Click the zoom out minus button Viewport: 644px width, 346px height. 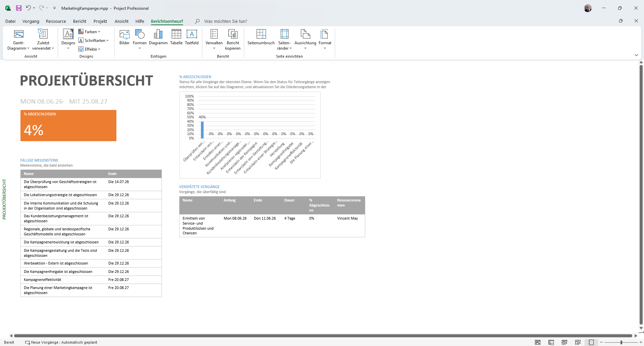coord(601,342)
